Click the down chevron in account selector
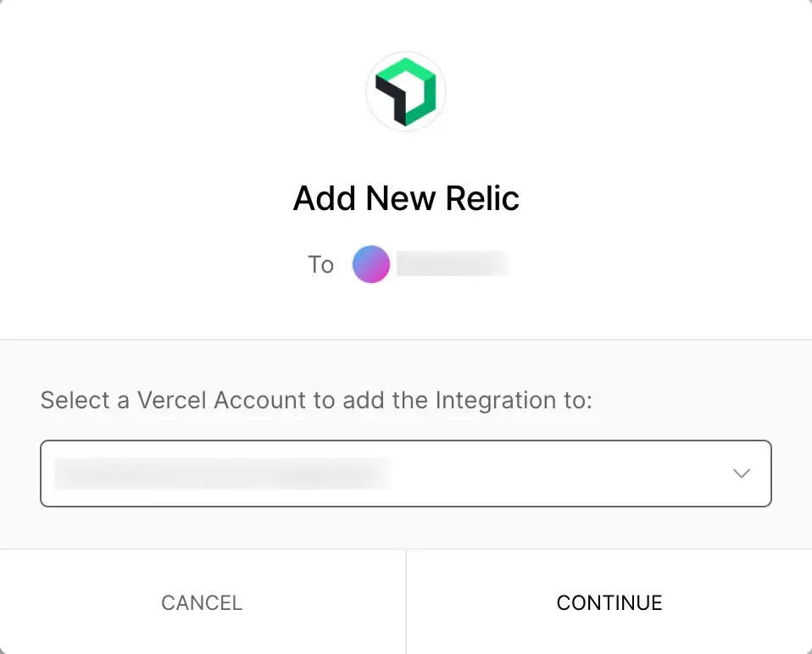Image resolution: width=812 pixels, height=654 pixels. (742, 474)
